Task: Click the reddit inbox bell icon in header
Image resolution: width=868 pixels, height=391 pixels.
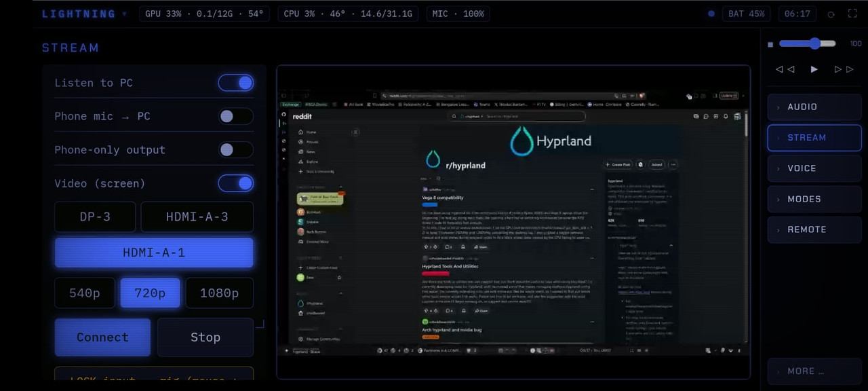Action: [x=726, y=117]
